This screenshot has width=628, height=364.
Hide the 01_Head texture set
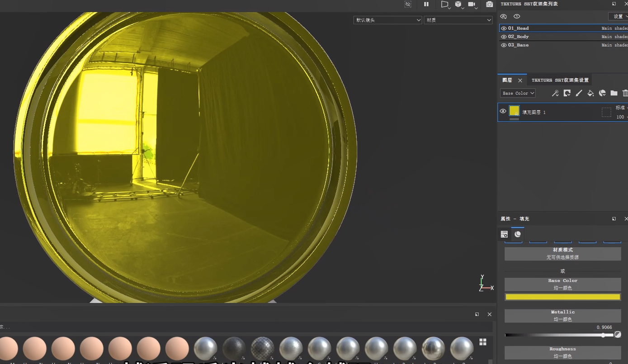[x=504, y=28]
